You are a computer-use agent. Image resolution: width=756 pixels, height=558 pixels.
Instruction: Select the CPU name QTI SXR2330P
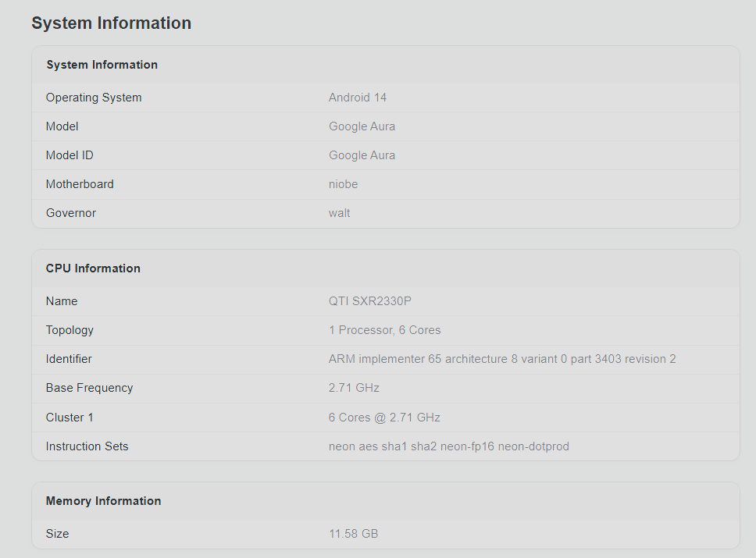click(x=370, y=301)
